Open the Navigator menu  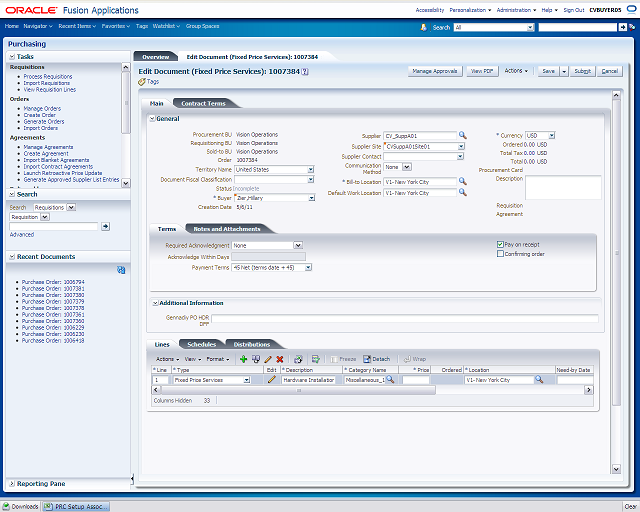point(38,26)
